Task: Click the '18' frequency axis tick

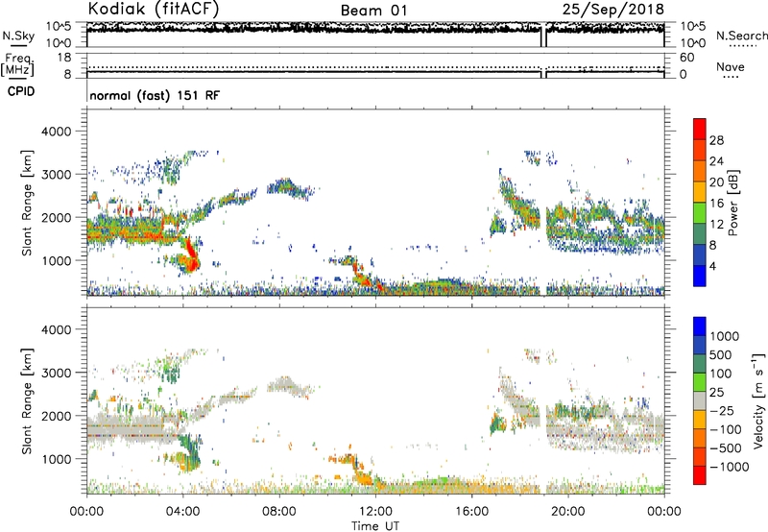Action: click(x=64, y=58)
